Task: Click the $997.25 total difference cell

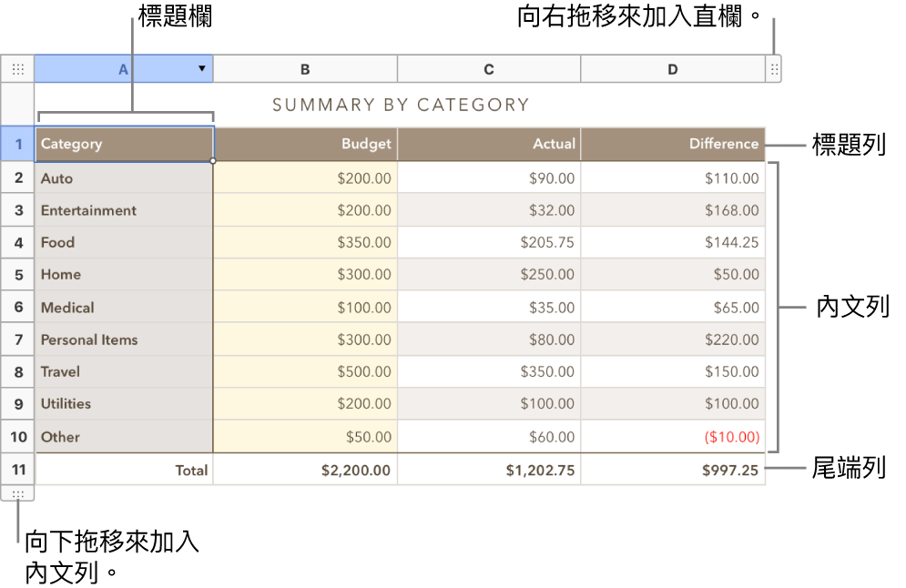Action: pyautogui.click(x=673, y=470)
